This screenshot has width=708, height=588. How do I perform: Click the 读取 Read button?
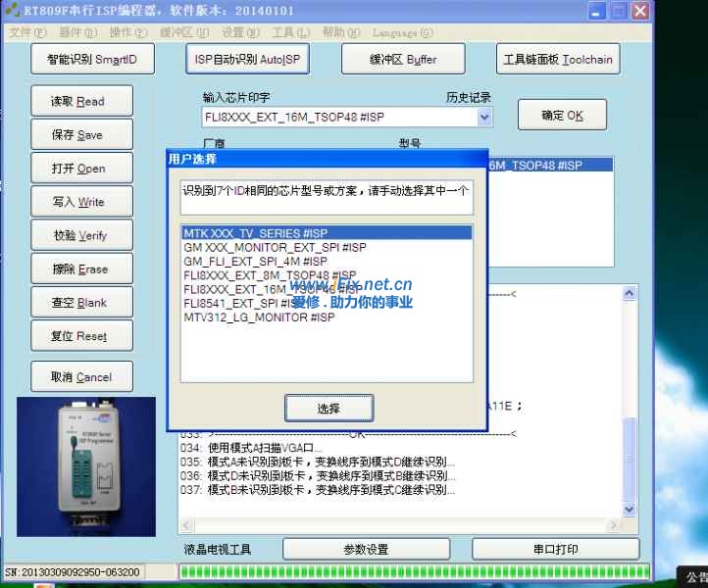coord(81,101)
